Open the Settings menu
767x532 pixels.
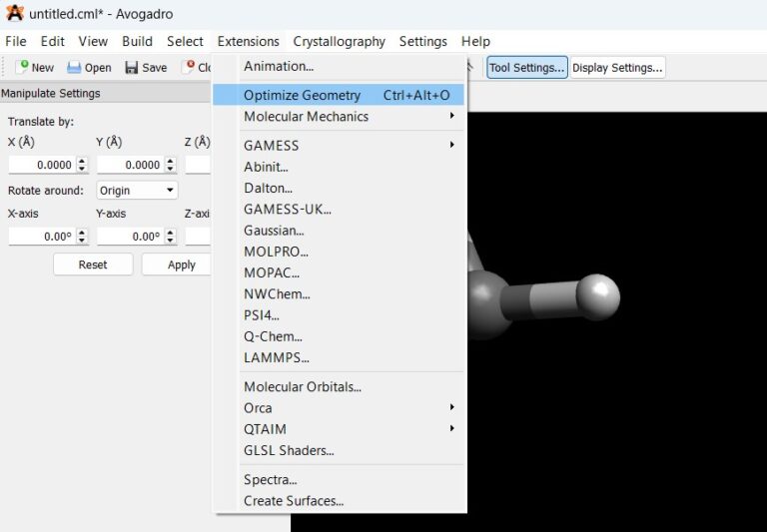click(x=423, y=42)
